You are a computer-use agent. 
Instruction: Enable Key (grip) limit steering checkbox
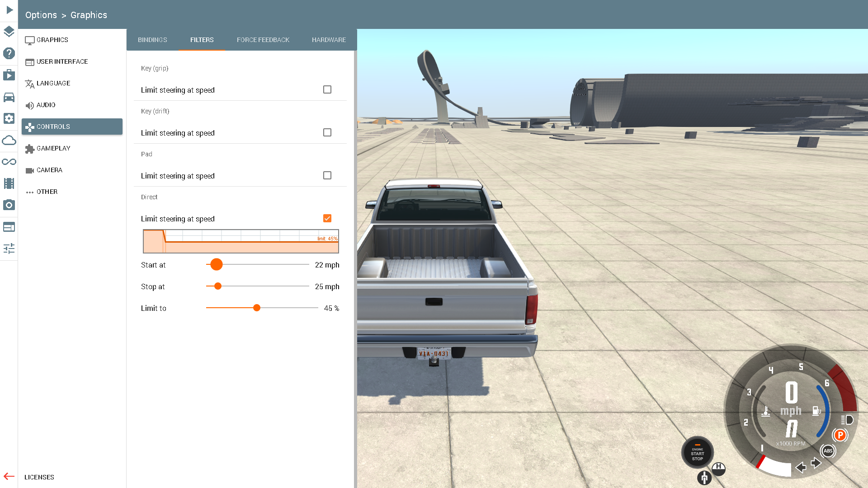[327, 89]
